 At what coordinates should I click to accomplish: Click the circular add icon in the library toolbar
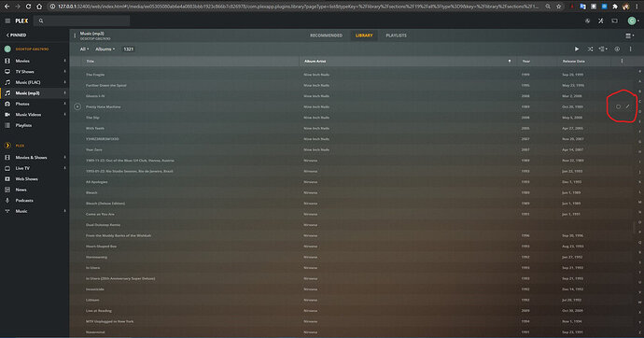point(617,49)
